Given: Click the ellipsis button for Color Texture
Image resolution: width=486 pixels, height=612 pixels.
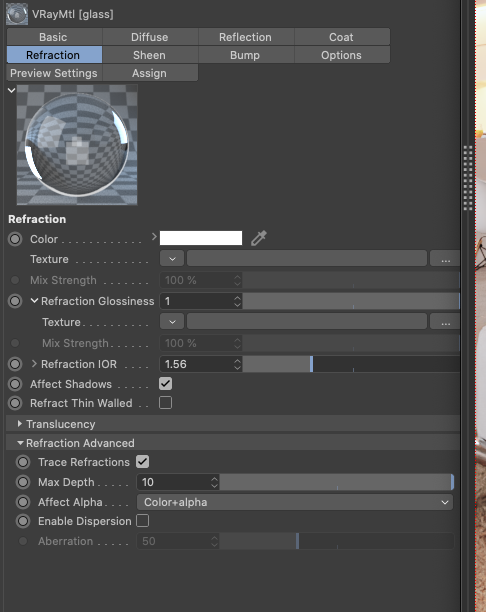Looking at the screenshot, I should (x=445, y=259).
